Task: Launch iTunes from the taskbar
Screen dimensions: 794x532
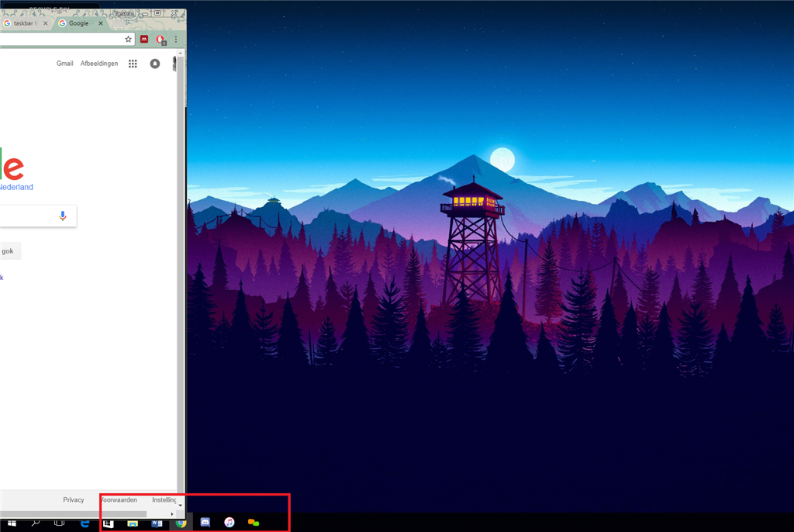Action: (x=229, y=523)
